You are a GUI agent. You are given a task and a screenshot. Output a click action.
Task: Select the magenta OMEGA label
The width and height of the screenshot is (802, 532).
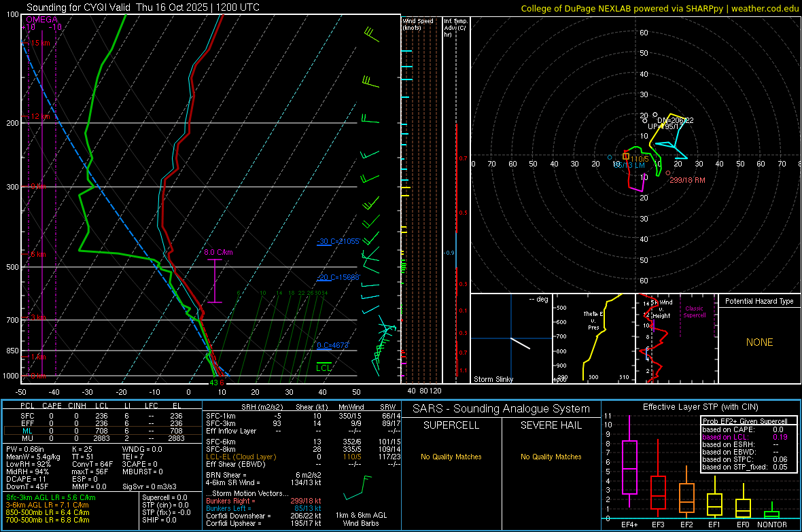pos(41,20)
